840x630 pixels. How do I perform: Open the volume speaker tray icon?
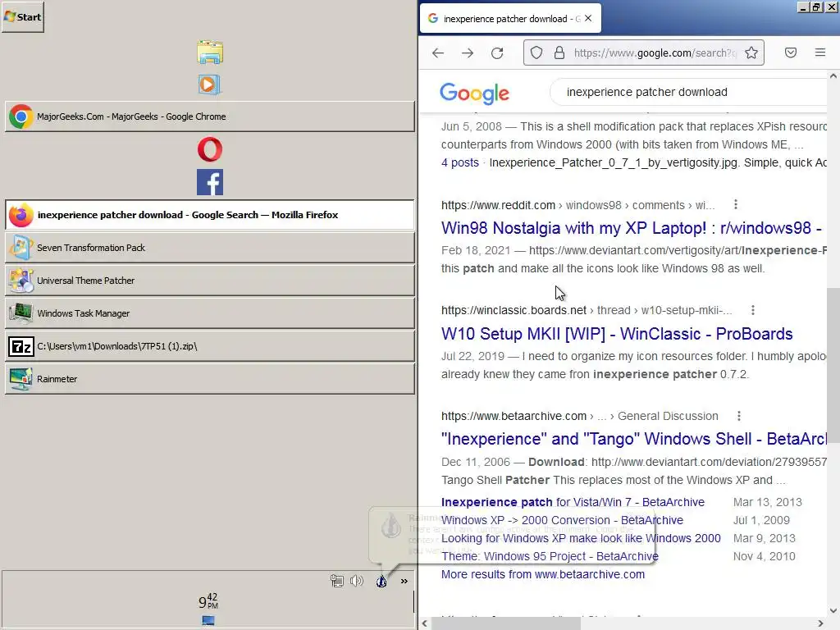357,582
